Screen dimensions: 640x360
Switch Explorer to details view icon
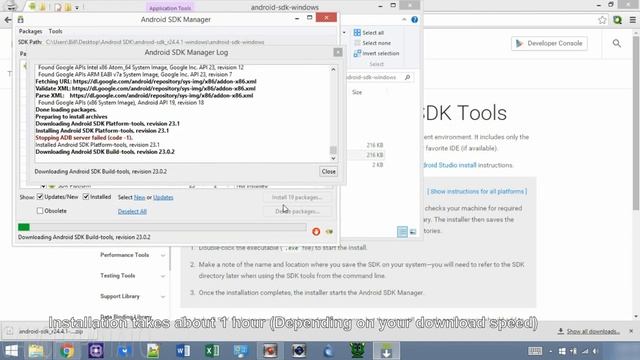(402, 232)
